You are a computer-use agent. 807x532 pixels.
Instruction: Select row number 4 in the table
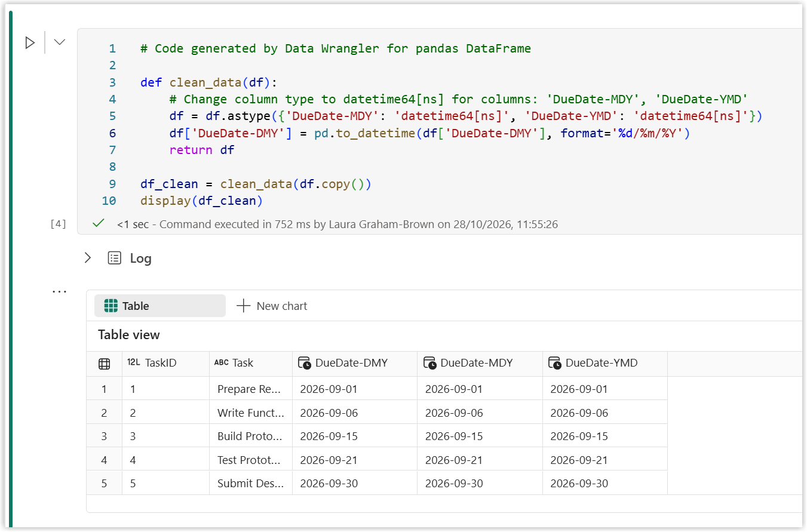104,460
